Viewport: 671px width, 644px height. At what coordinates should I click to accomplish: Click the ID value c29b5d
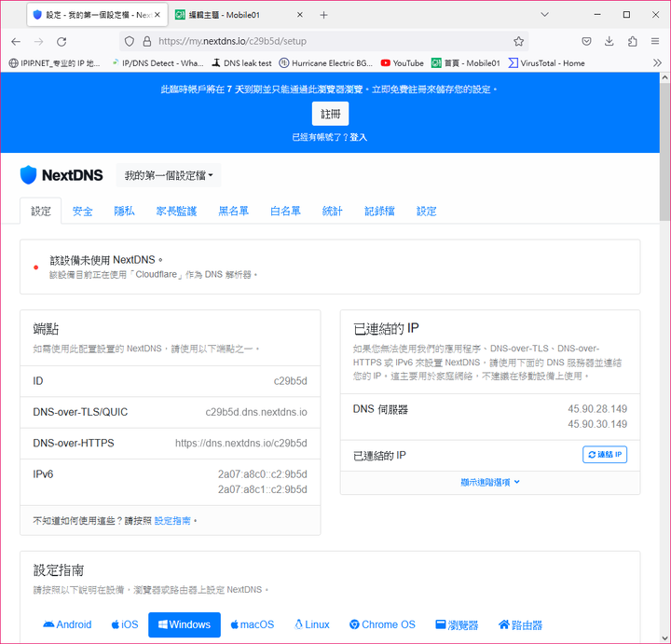pyautogui.click(x=290, y=381)
